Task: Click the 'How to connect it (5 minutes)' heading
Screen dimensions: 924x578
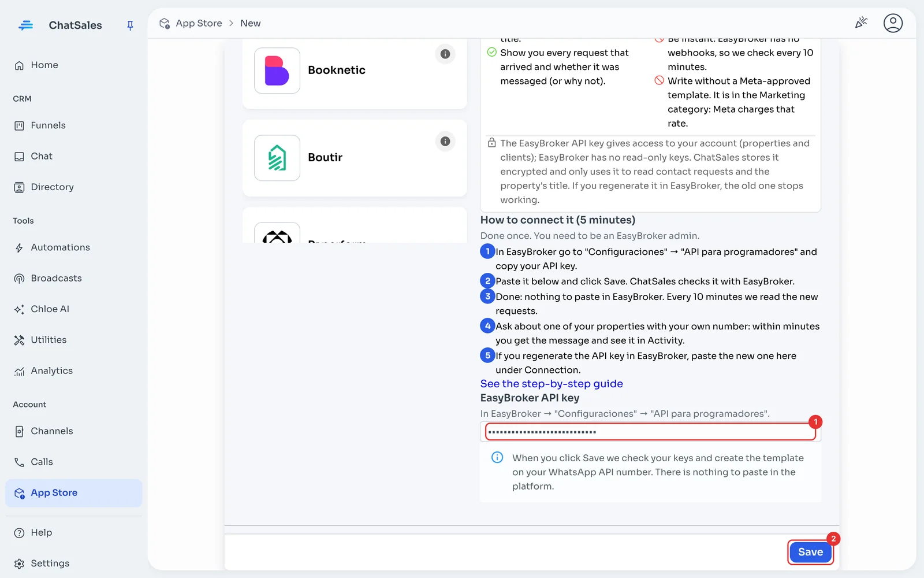Action: pos(558,220)
